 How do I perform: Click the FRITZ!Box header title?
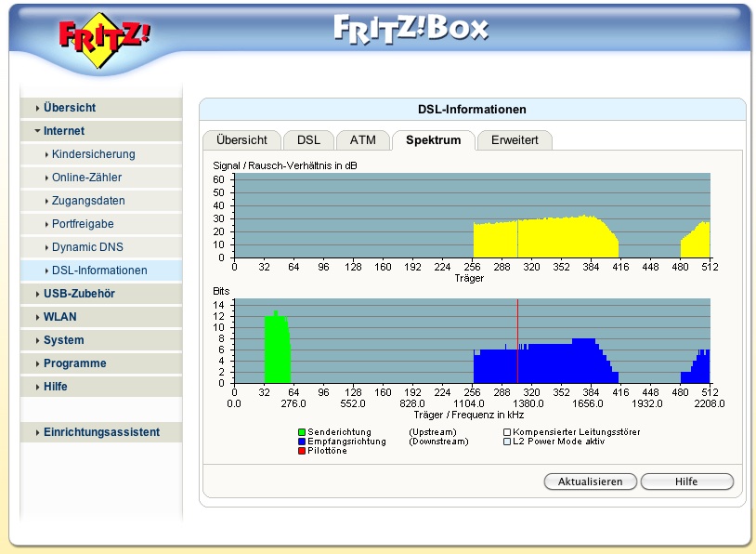(411, 29)
